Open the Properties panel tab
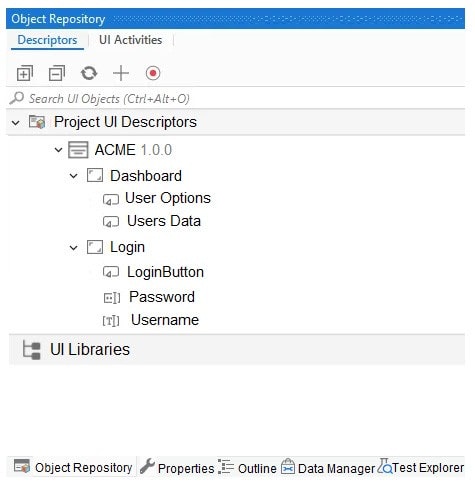The image size is (475, 490). pyautogui.click(x=177, y=468)
